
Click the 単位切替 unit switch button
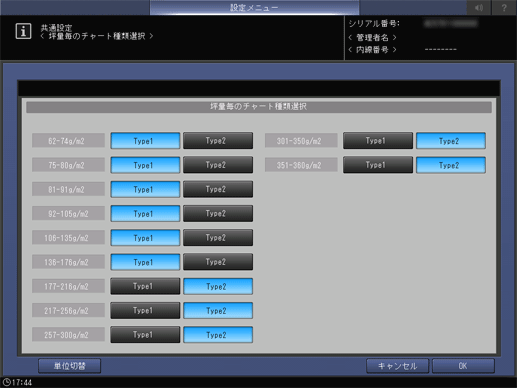[69, 366]
